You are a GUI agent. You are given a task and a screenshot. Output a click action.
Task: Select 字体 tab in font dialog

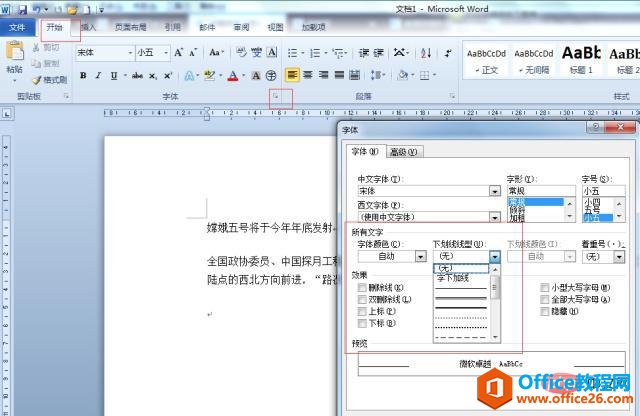click(365, 151)
